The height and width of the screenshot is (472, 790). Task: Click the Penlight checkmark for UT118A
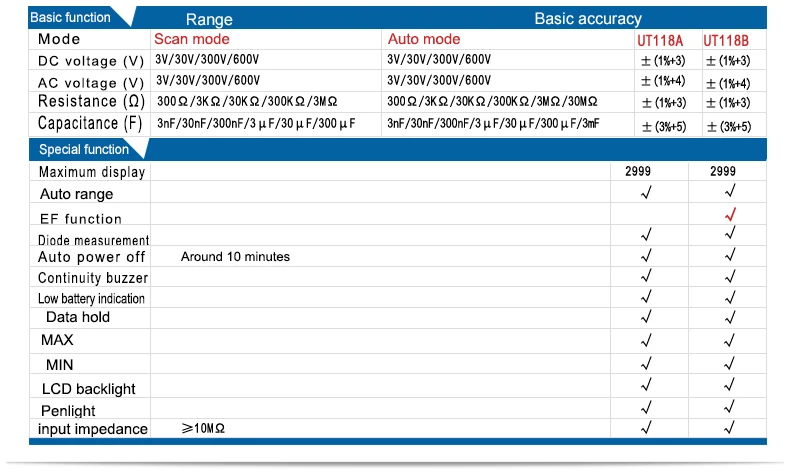click(x=646, y=407)
